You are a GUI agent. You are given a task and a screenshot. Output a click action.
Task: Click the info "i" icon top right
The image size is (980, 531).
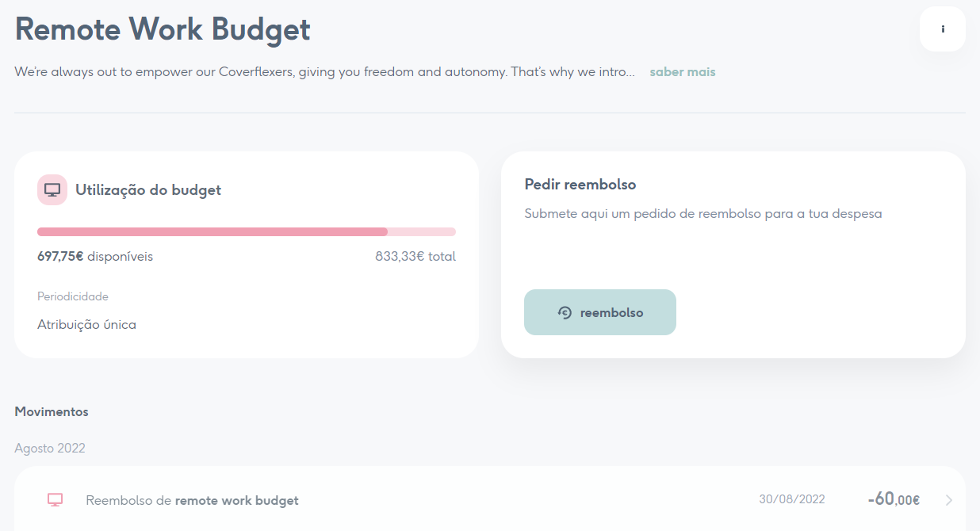click(x=942, y=29)
